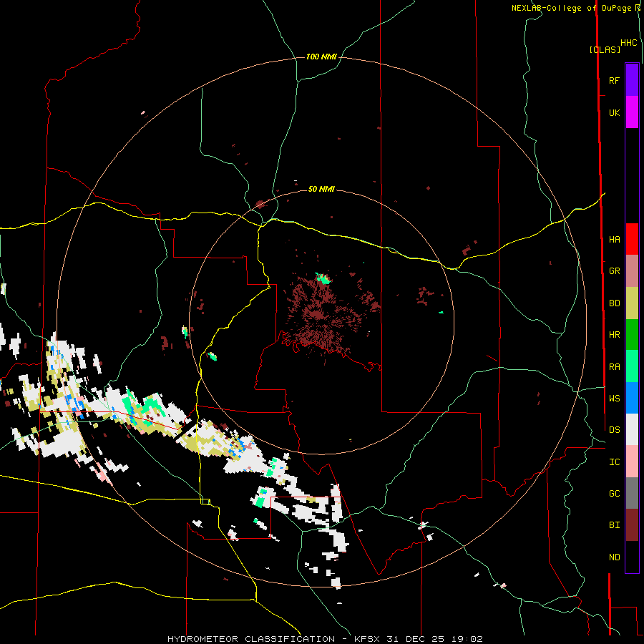The image size is (644, 644).
Task: Pick the yellow BD legend swatch
Action: pyautogui.click(x=632, y=303)
